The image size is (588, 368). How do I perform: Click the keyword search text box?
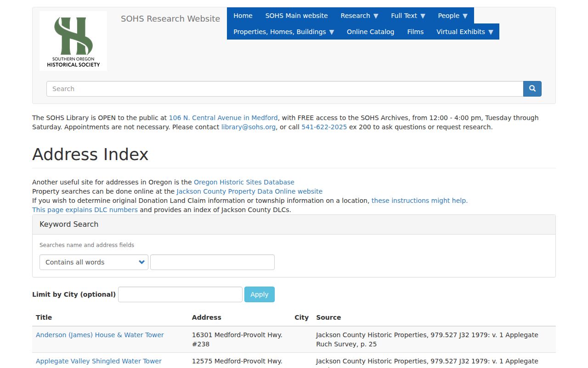point(212,262)
